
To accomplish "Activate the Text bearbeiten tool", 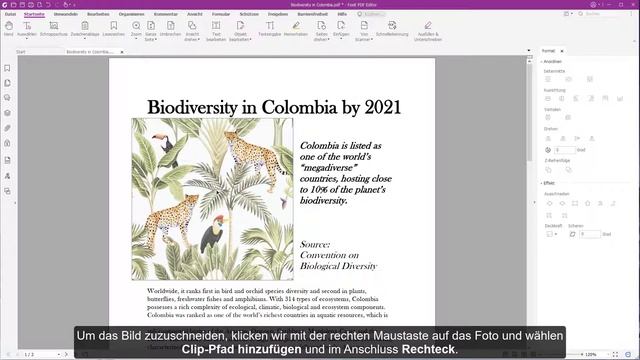I will point(216,30).
